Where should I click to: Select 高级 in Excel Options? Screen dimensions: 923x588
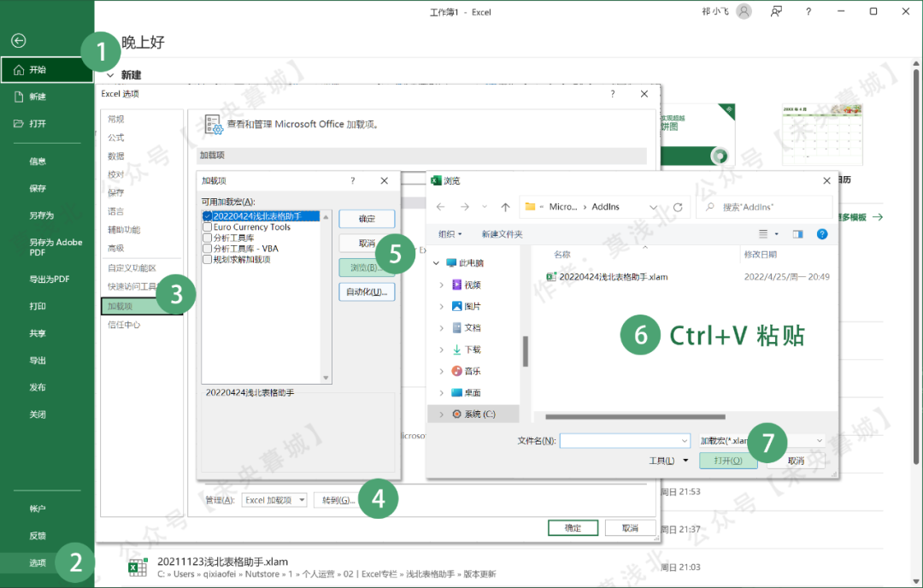point(116,248)
